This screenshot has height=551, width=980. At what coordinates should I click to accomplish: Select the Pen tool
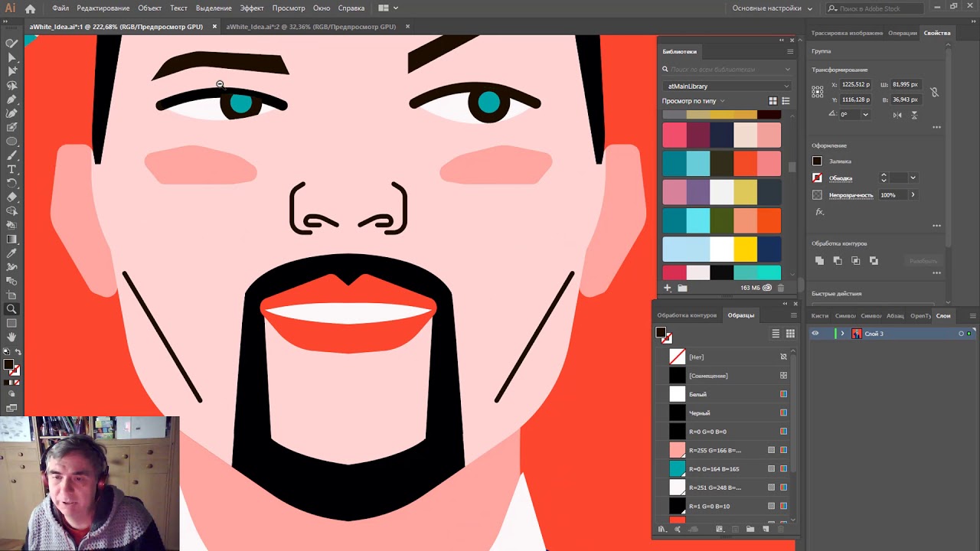pos(11,99)
